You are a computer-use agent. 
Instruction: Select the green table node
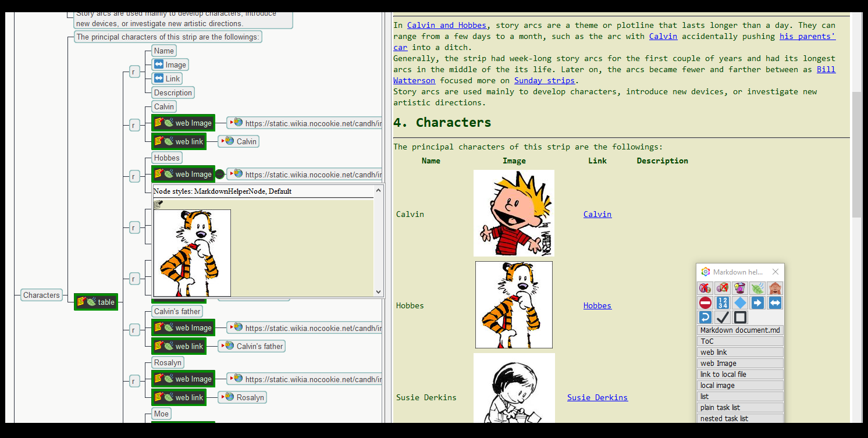pyautogui.click(x=96, y=302)
